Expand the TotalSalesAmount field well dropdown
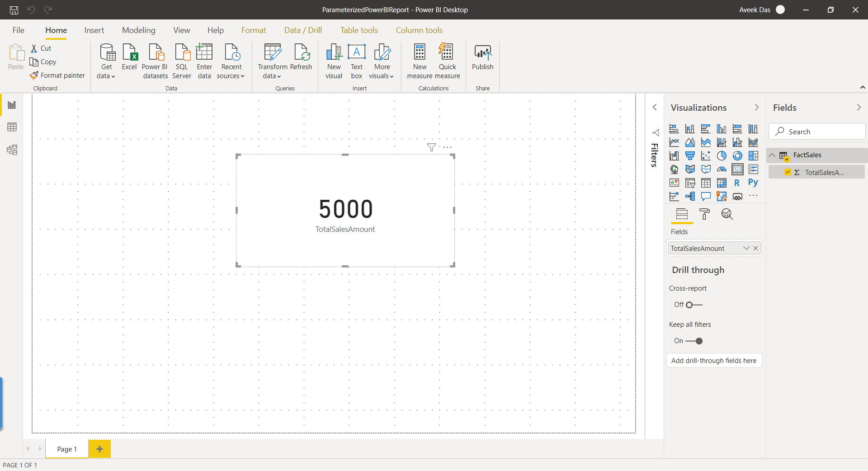 tap(746, 248)
